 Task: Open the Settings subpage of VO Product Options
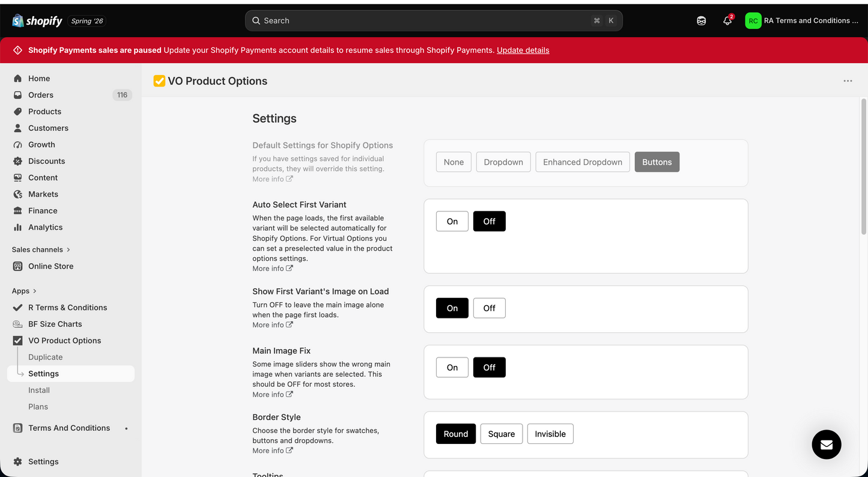click(x=71, y=374)
